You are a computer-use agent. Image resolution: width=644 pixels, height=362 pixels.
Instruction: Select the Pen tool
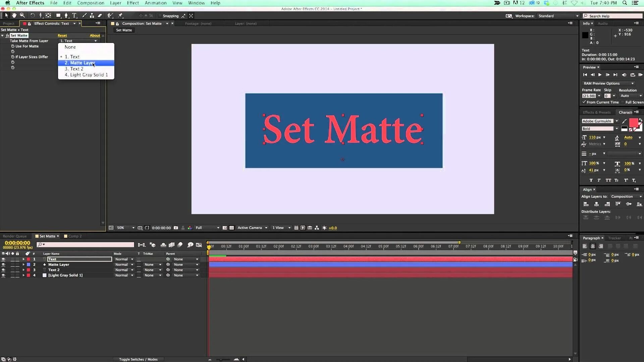point(66,15)
